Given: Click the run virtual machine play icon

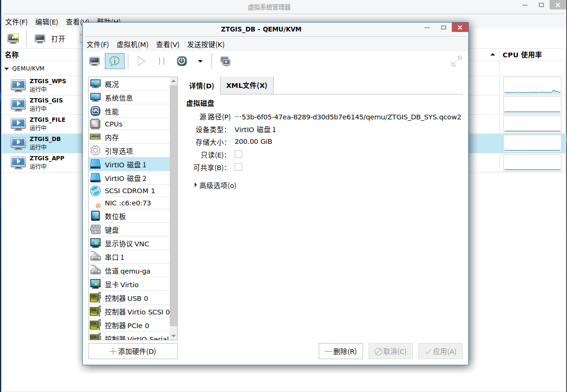Looking at the screenshot, I should 141,61.
